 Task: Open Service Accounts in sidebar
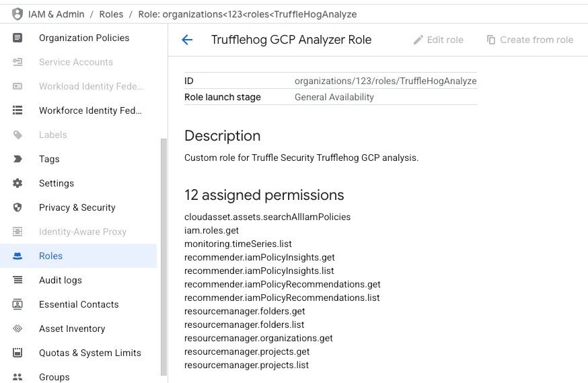pyautogui.click(x=76, y=62)
